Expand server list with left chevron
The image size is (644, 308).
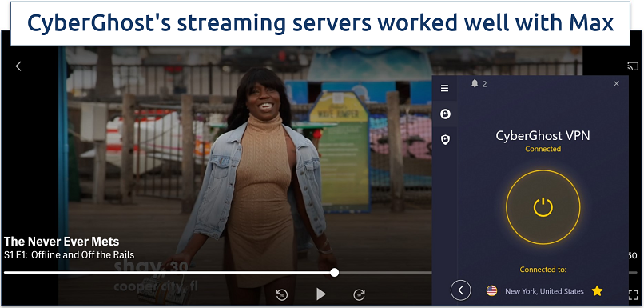click(x=460, y=290)
